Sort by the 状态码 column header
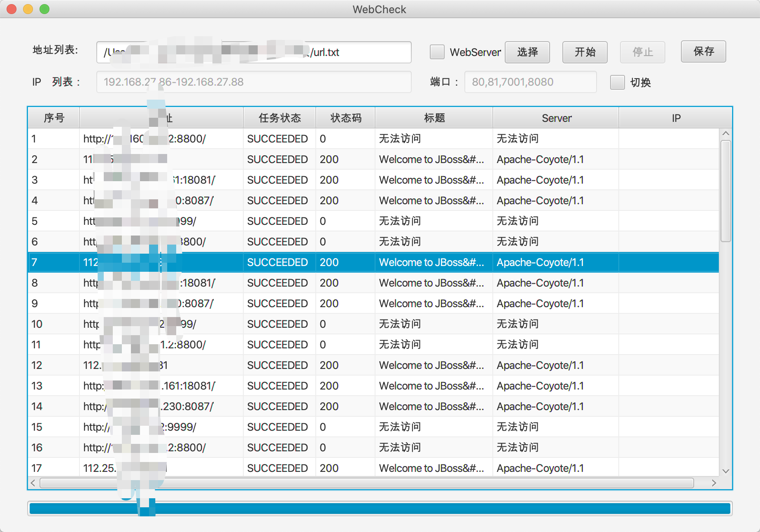760x532 pixels. coord(345,118)
